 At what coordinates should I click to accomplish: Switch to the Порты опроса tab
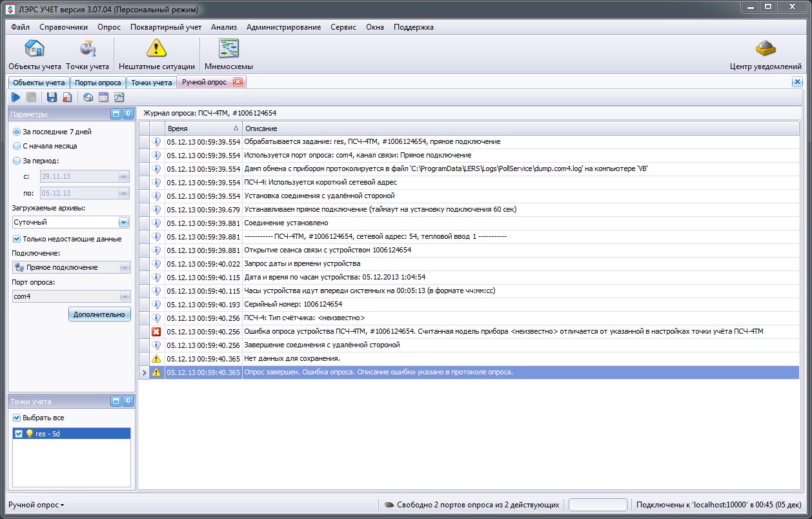[x=98, y=83]
